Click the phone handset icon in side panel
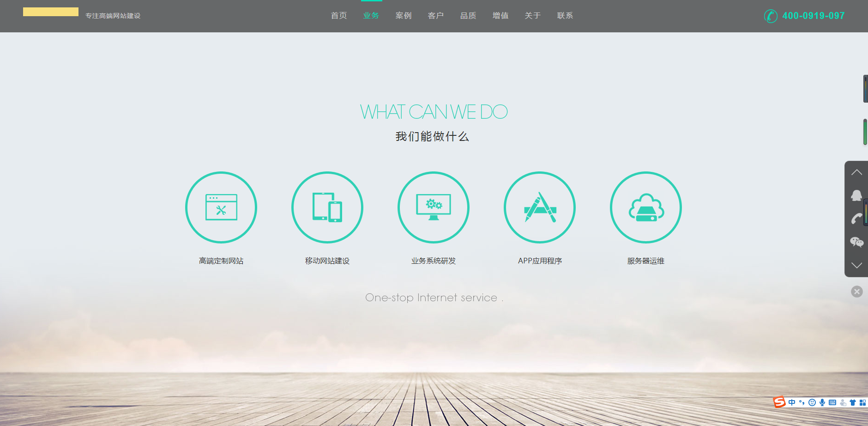The image size is (868, 426). pos(856,219)
